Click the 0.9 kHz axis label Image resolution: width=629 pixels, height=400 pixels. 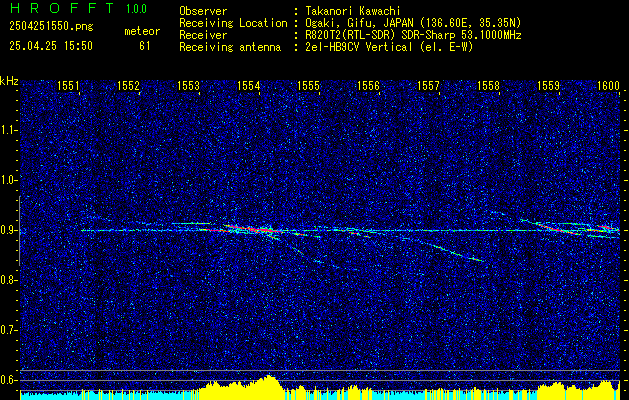click(7, 230)
